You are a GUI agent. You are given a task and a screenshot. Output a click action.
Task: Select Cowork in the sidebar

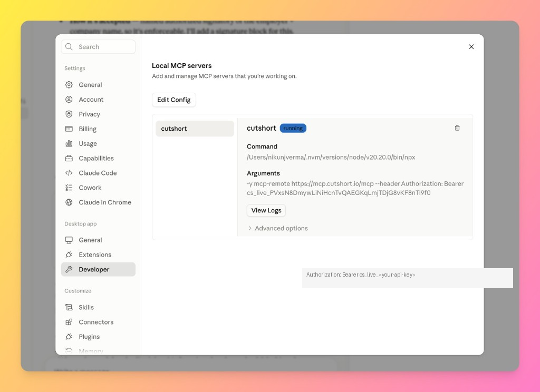(x=98, y=188)
